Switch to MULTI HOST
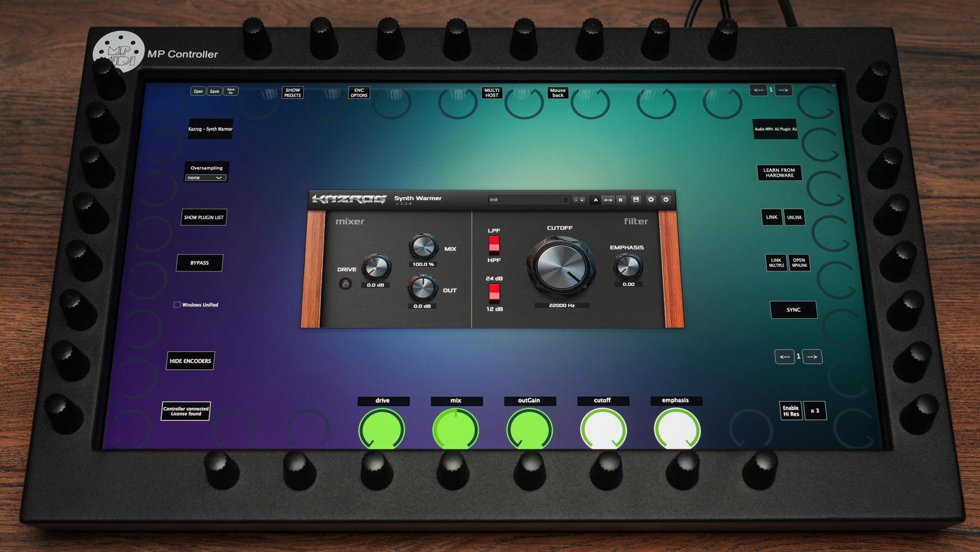This screenshot has height=552, width=980. pos(492,92)
